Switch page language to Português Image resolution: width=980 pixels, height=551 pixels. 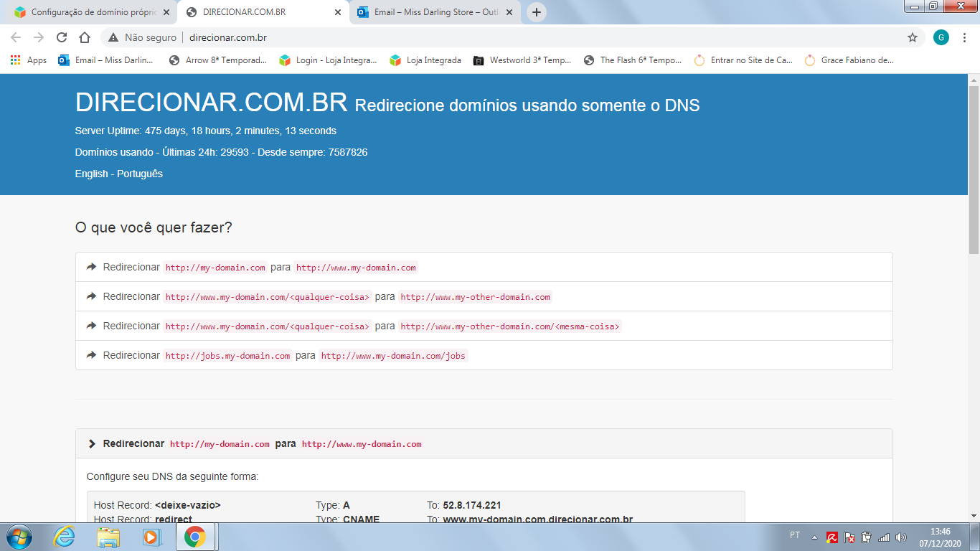point(140,174)
